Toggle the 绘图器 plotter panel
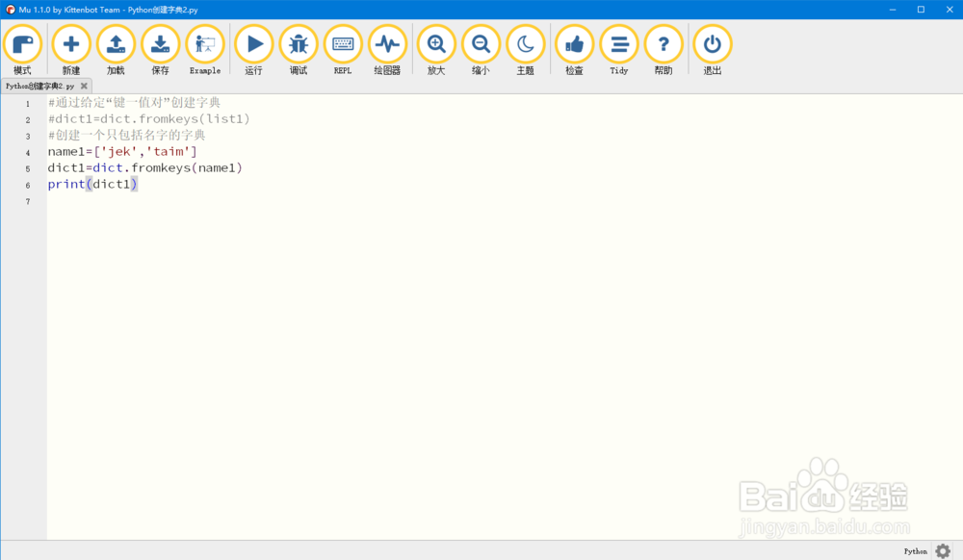963x560 pixels. tap(387, 43)
